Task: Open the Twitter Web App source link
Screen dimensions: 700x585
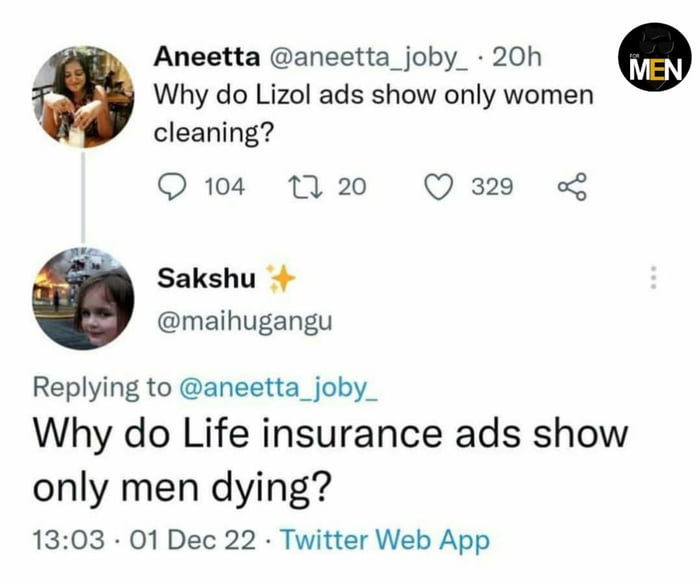Action: coord(385,541)
